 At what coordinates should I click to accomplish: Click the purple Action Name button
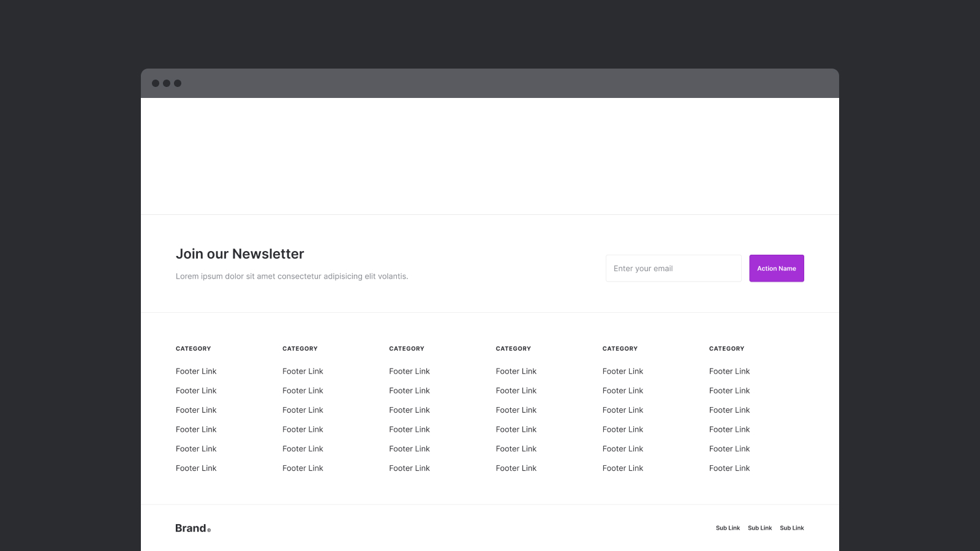(x=776, y=268)
